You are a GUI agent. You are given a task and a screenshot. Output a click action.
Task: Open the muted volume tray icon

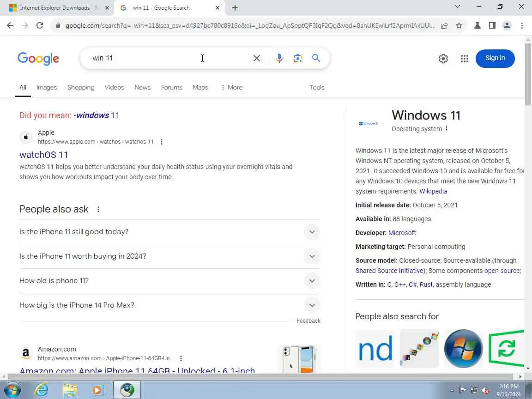click(x=485, y=391)
